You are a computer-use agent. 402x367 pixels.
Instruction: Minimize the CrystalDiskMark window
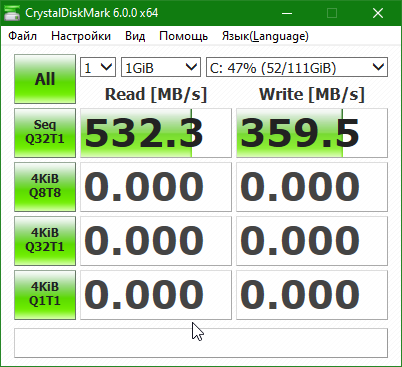click(287, 13)
